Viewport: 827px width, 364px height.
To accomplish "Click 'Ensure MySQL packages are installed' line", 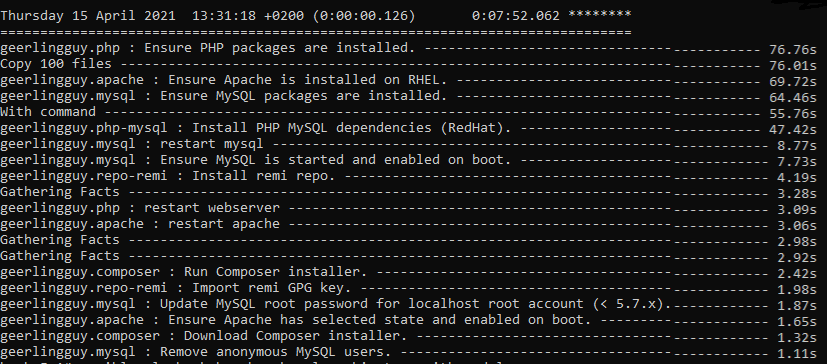I will (x=409, y=97).
